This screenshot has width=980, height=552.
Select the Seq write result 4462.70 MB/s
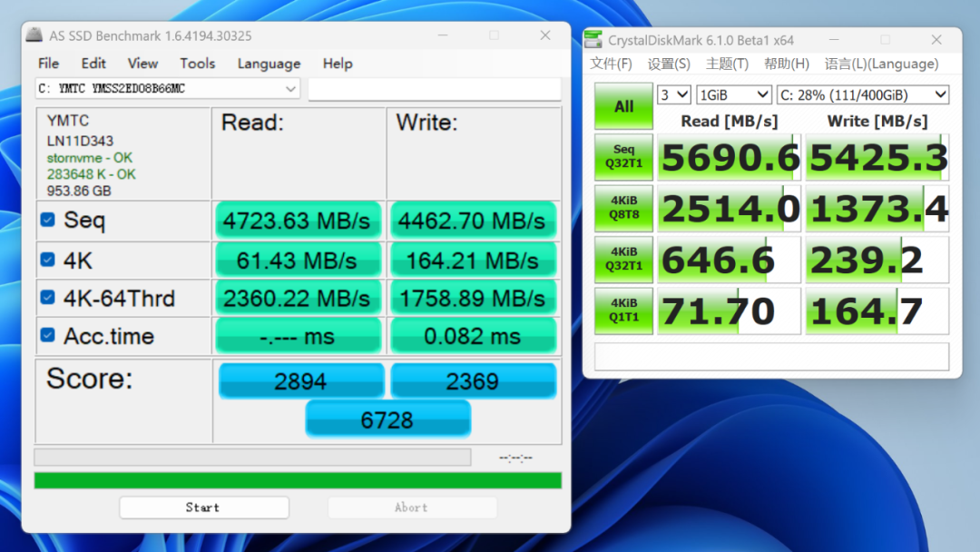(473, 220)
